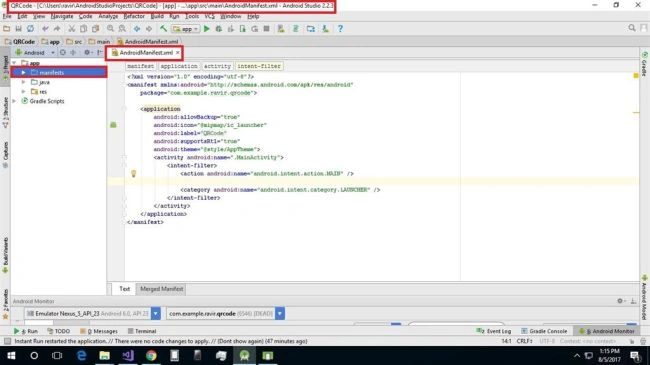Open the Terminal tool window
This screenshot has width=650, height=365.
pos(142,331)
